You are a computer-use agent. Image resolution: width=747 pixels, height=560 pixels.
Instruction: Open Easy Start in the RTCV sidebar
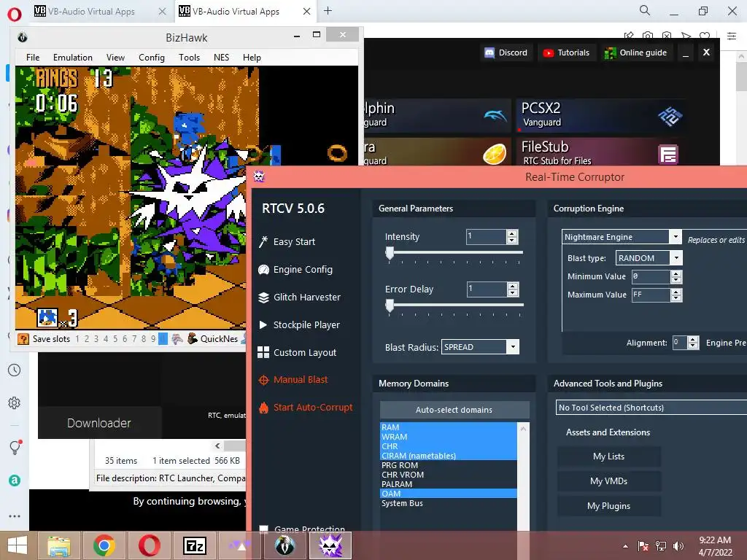(x=287, y=241)
